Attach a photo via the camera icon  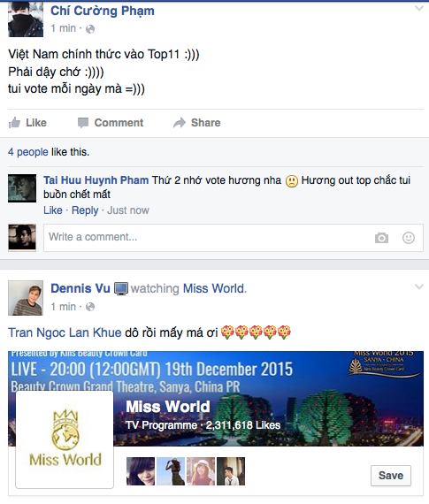(x=381, y=238)
